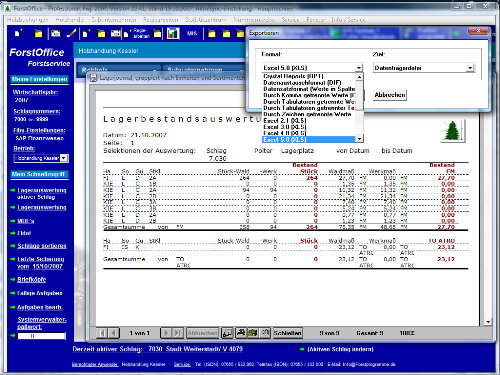Open the Subunternehmen menu
Screen dimensions: 500x375
coord(114,20)
